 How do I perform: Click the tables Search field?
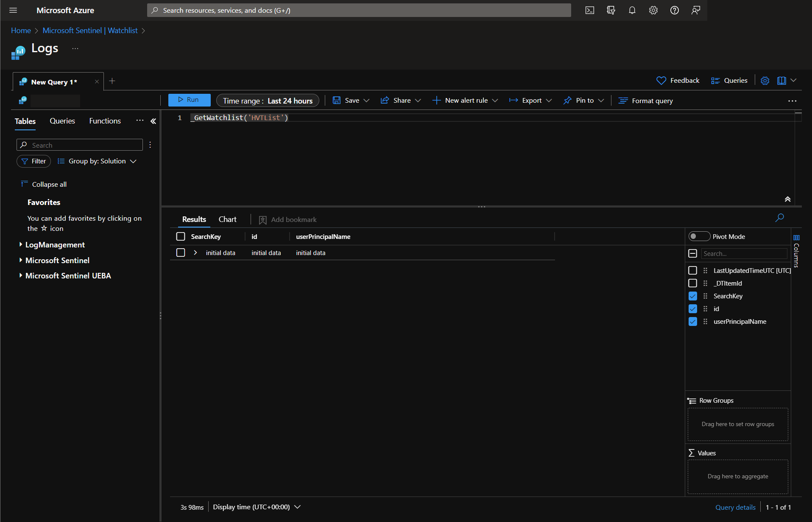coord(80,145)
